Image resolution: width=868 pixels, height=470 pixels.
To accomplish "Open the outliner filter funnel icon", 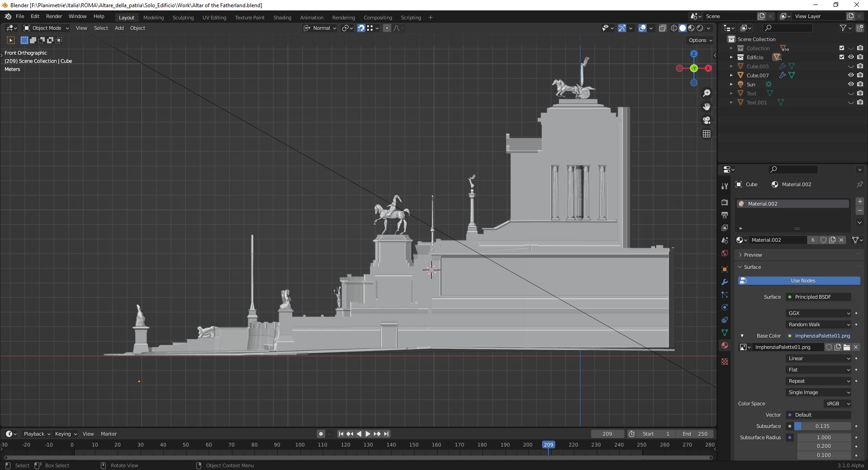I will (844, 28).
